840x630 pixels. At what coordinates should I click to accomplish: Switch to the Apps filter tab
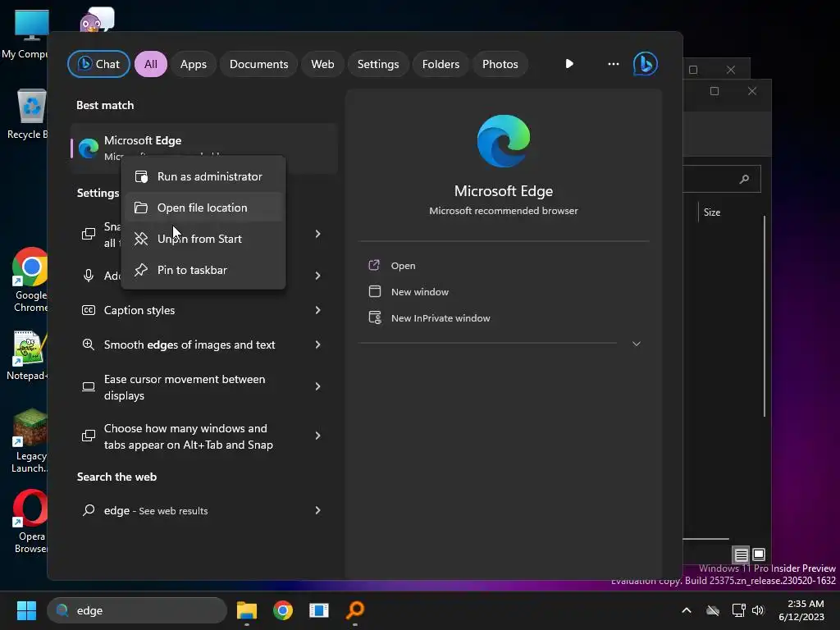click(194, 64)
